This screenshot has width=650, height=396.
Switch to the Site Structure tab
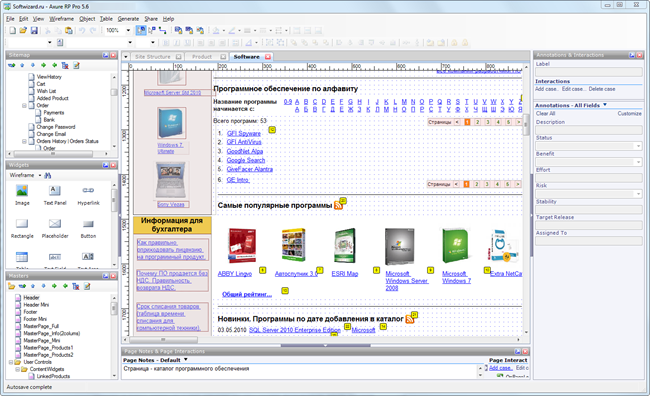tap(153, 57)
